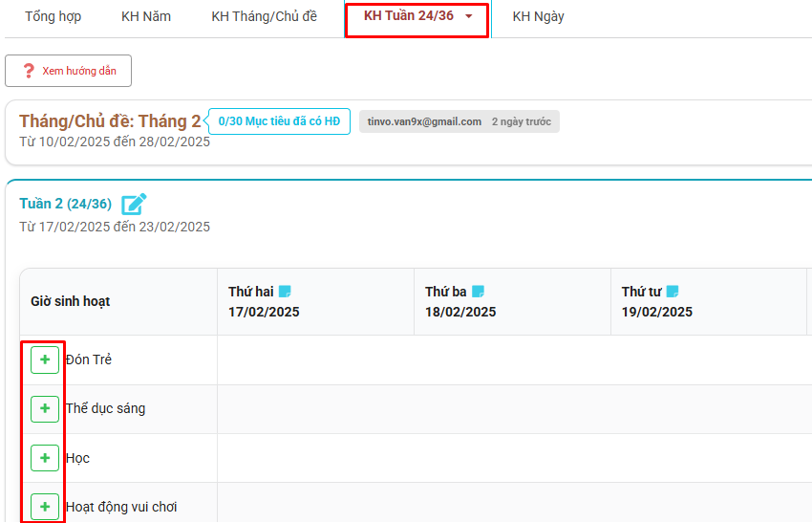Click the plus icon beside Học
This screenshot has height=523, width=812.
(45, 458)
